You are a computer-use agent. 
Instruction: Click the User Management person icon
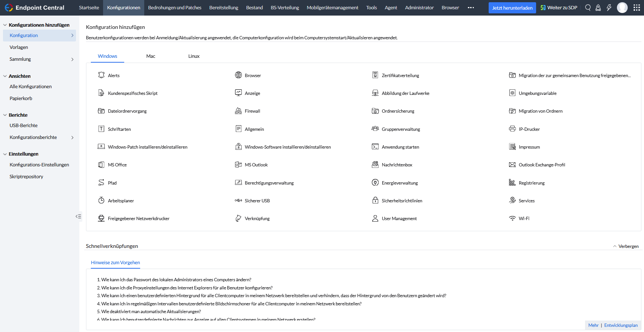pos(375,218)
